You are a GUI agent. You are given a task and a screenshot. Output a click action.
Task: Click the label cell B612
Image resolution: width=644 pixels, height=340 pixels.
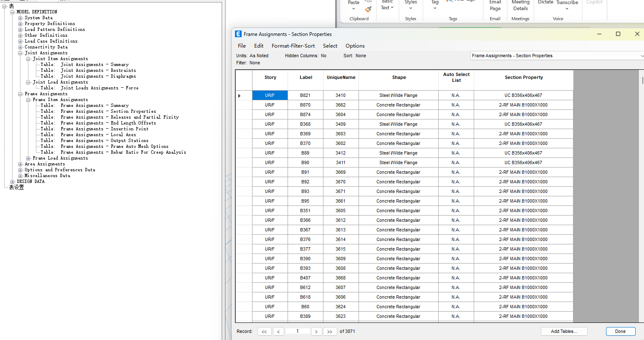[306, 288]
